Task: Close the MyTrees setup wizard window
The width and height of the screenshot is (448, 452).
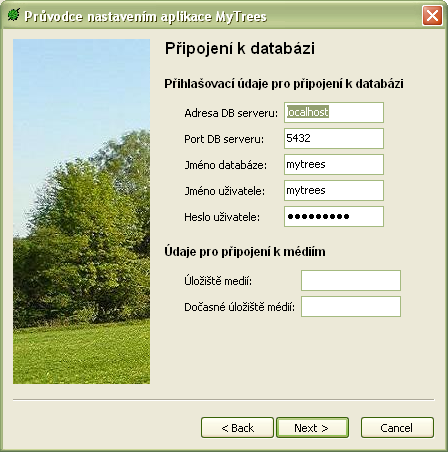Action: point(432,15)
